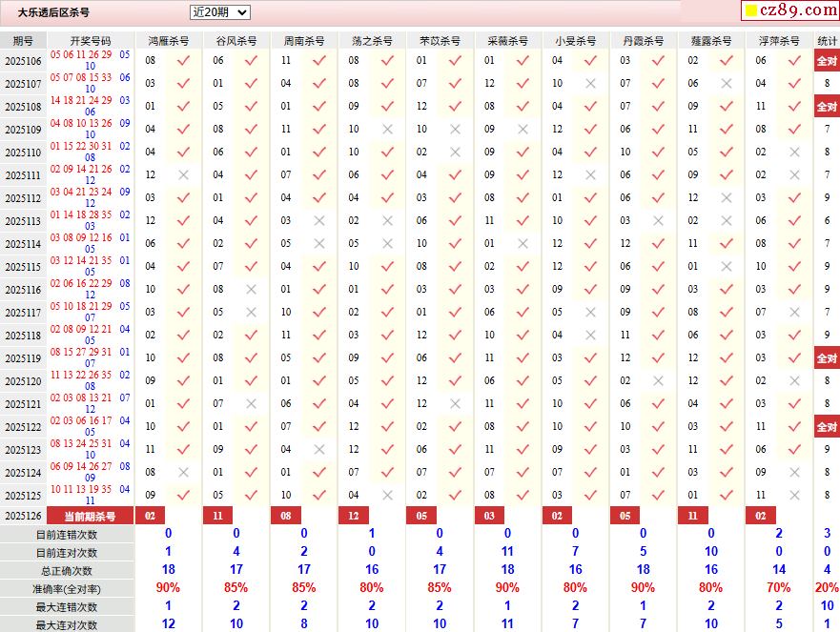Image resolution: width=840 pixels, height=632 pixels.
Task: Click the cross mark for 周南杀号 in row 2025123
Action: pos(318,449)
